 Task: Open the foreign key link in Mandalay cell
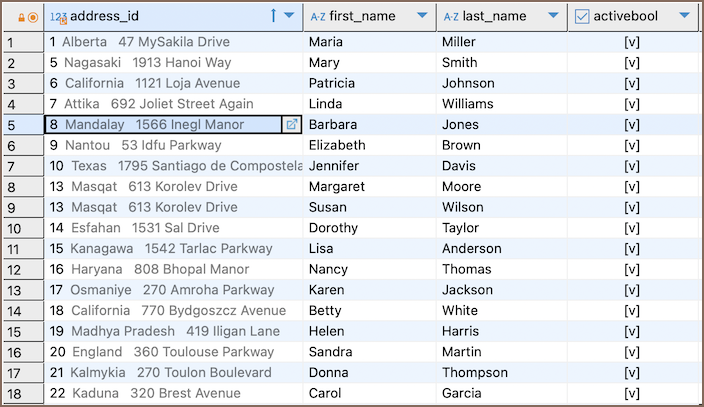click(292, 125)
